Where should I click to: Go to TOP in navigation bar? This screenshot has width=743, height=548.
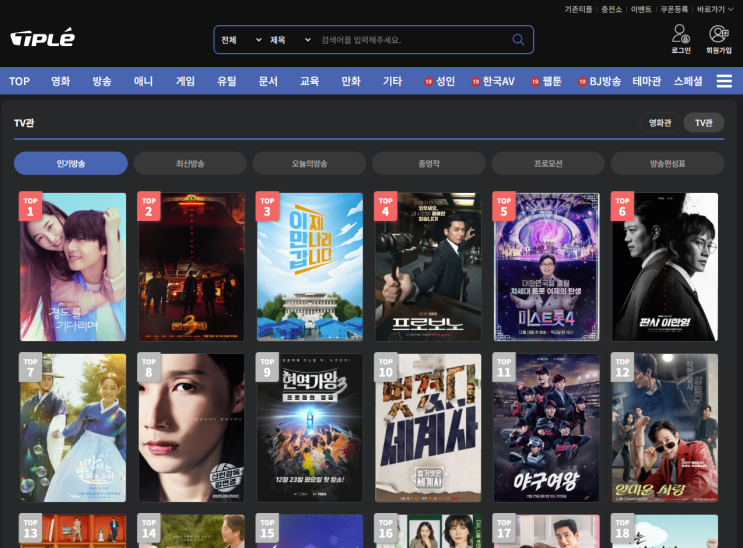[19, 81]
